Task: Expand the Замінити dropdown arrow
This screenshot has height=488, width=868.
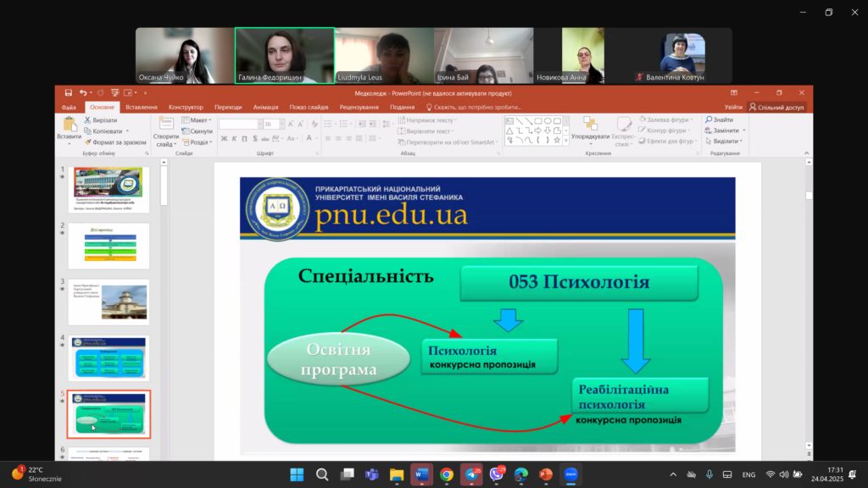Action: point(744,130)
